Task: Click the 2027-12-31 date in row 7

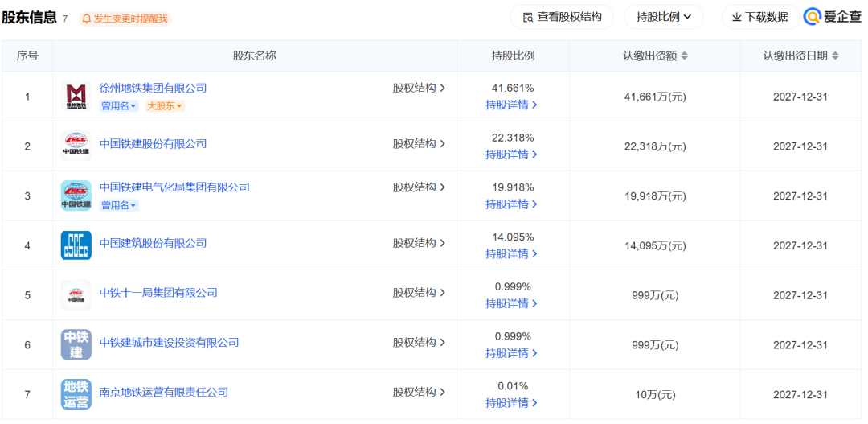Action: pos(800,394)
